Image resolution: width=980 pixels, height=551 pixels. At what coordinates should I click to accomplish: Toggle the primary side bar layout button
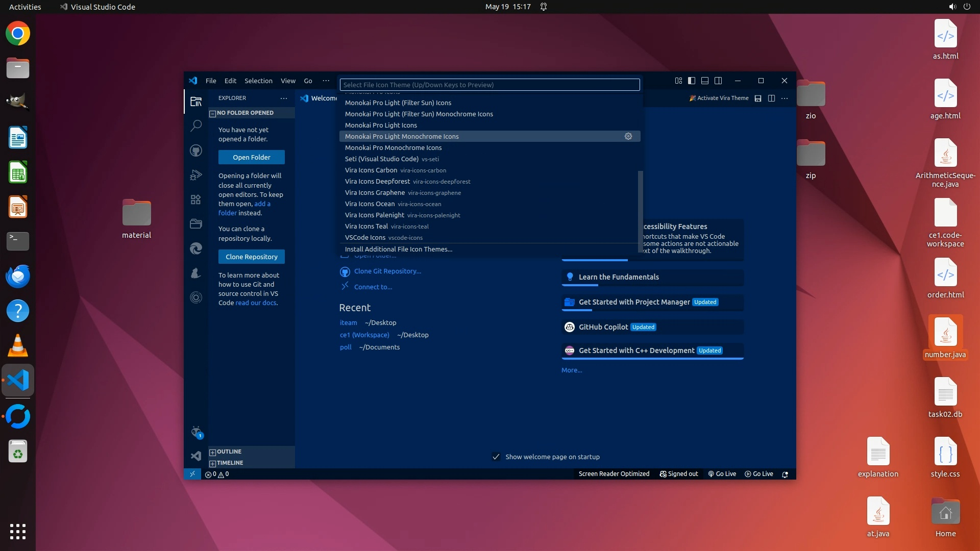click(692, 81)
